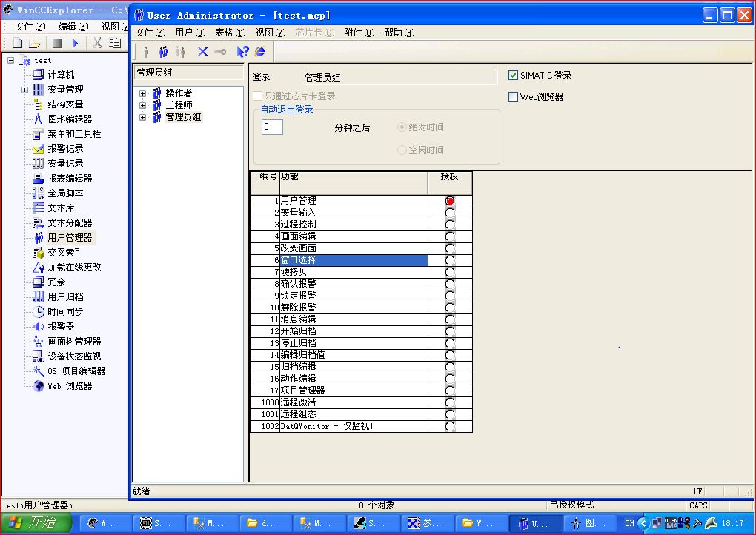
Task: Select OS 项目编辑器 in project tree
Action: click(x=76, y=371)
